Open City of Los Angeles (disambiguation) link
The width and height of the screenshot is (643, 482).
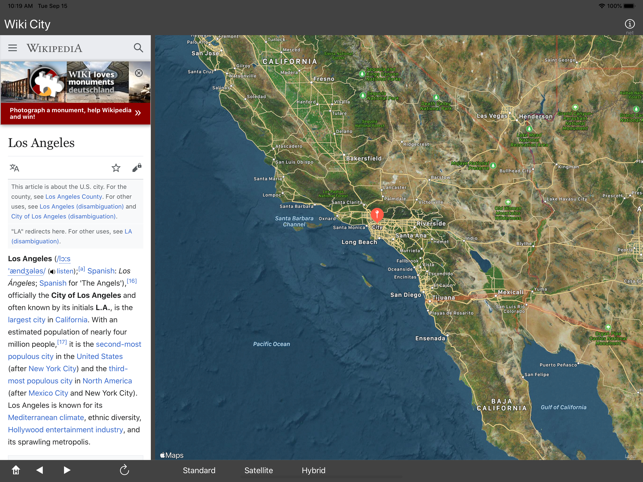64,216
